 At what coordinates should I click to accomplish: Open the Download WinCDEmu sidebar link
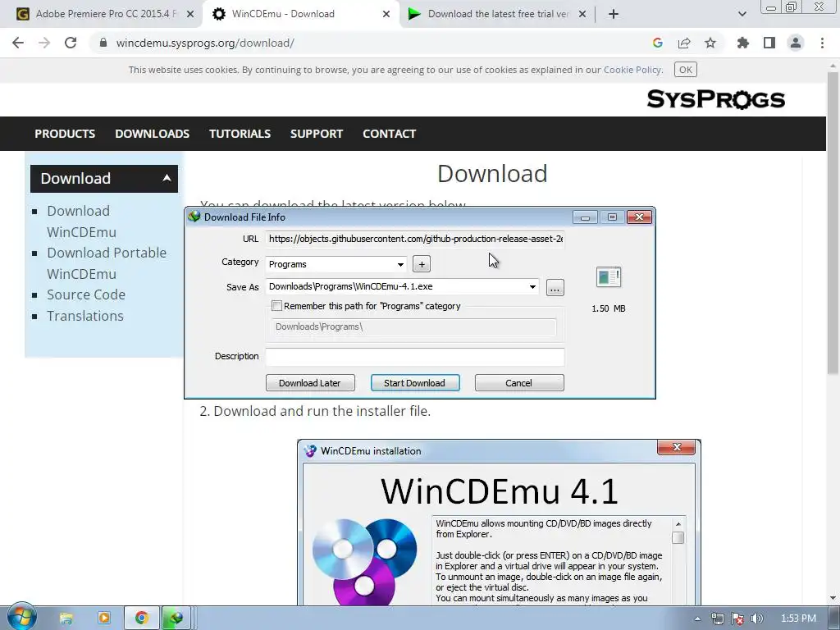pos(81,221)
